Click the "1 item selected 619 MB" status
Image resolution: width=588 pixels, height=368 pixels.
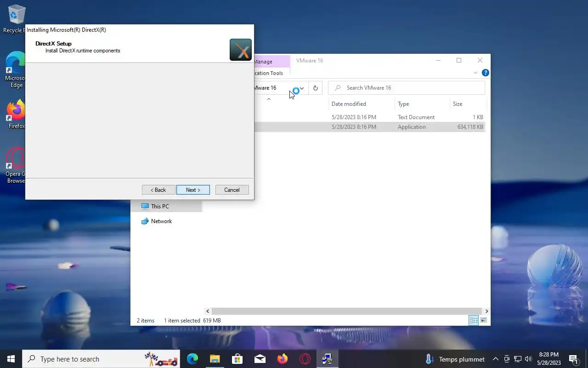192,321
